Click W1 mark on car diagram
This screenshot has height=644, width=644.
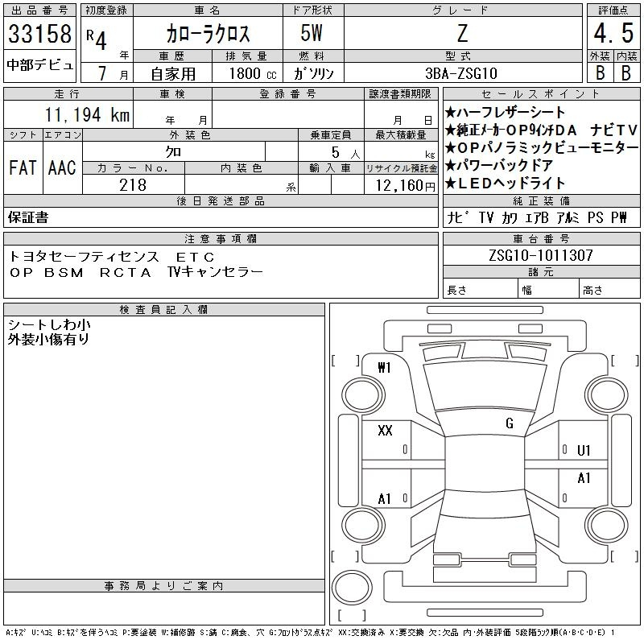384,368
